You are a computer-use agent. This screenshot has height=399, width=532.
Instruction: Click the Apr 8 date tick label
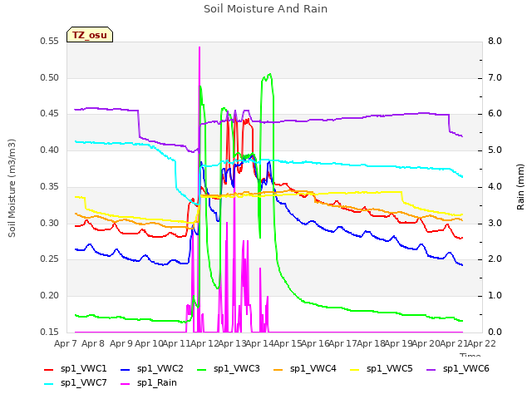(93, 343)
